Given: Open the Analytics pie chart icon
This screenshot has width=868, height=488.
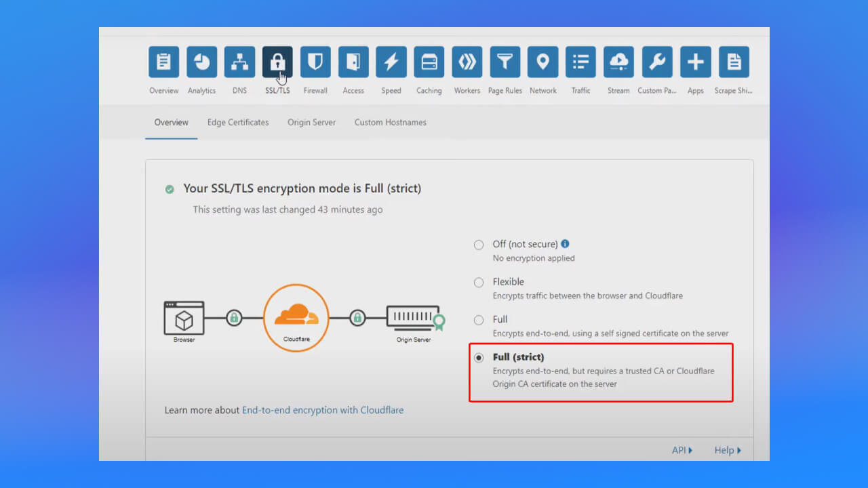Looking at the screenshot, I should (x=201, y=62).
